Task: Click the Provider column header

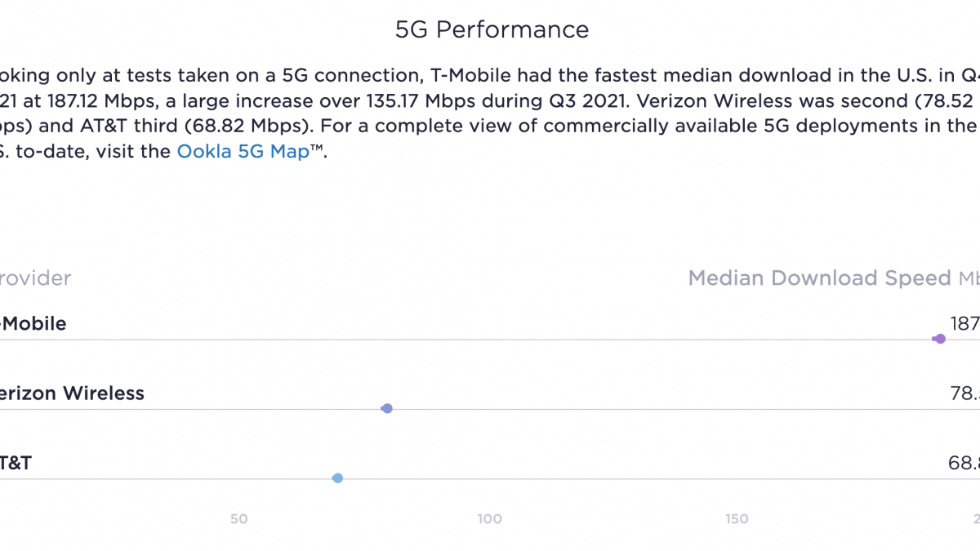Action: [x=36, y=278]
